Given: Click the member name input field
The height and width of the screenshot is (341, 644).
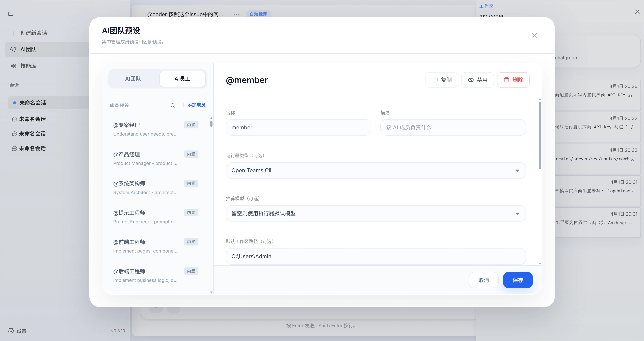Looking at the screenshot, I should point(298,127).
